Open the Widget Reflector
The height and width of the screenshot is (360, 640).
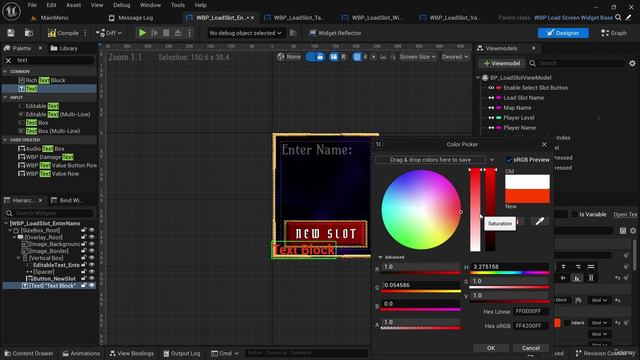pos(335,33)
